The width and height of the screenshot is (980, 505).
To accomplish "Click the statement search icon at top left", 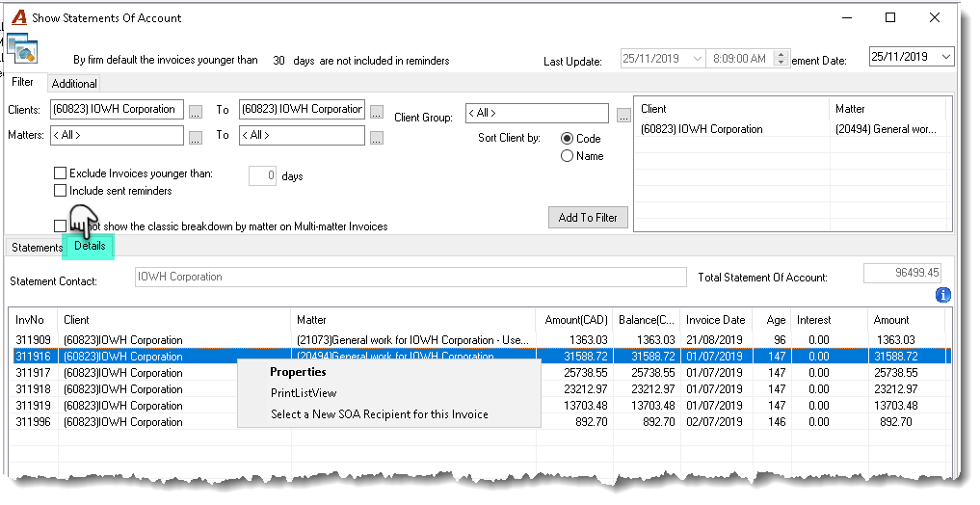I will (x=22, y=50).
